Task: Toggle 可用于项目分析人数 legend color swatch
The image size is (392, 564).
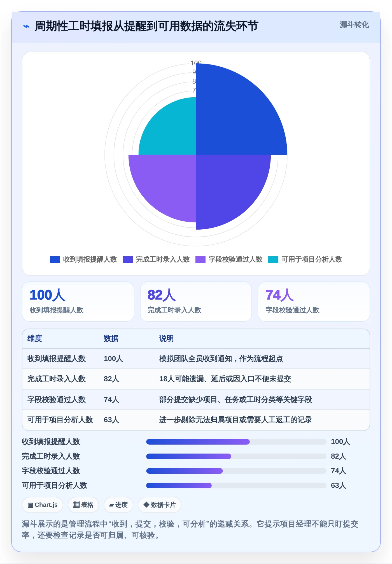Action: click(273, 260)
